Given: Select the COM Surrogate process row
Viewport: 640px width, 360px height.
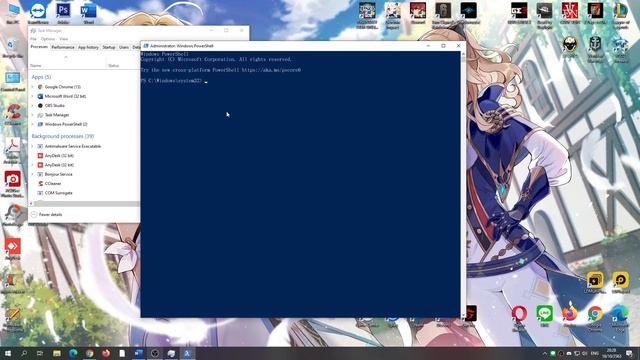Looking at the screenshot, I should [x=84, y=193].
